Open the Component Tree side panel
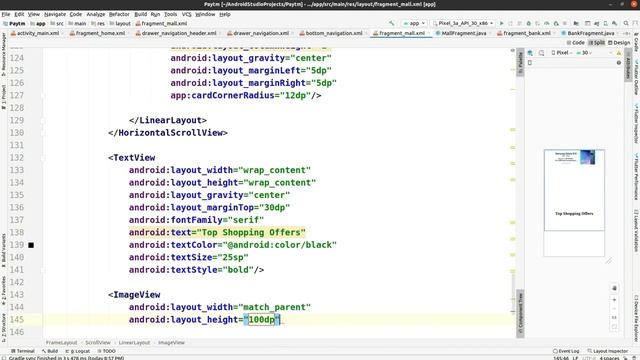The height and width of the screenshot is (360, 640). (520, 313)
